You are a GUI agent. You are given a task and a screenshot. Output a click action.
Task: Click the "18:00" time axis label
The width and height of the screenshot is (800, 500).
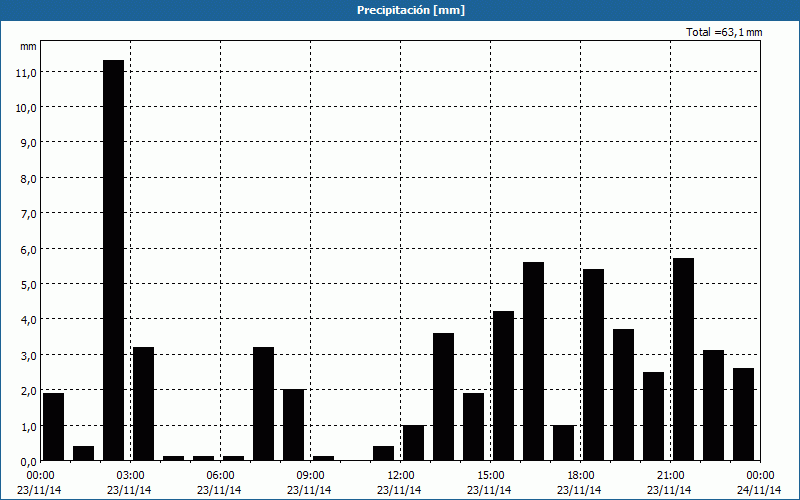tap(581, 476)
